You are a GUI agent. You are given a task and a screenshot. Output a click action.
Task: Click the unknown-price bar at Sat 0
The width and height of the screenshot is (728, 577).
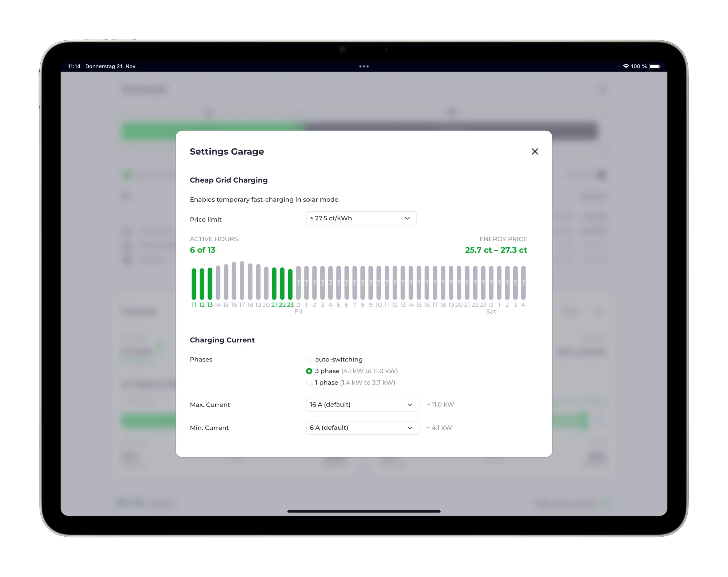coord(491,283)
